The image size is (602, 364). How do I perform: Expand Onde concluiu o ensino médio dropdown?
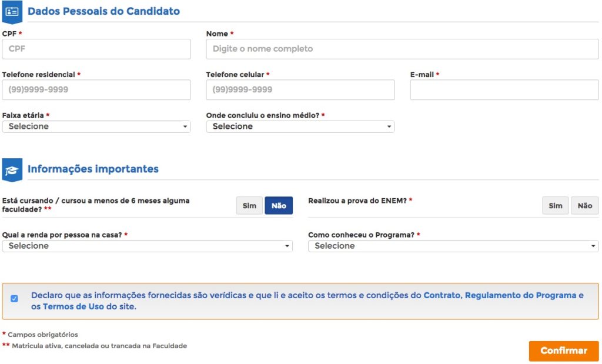[x=300, y=126]
